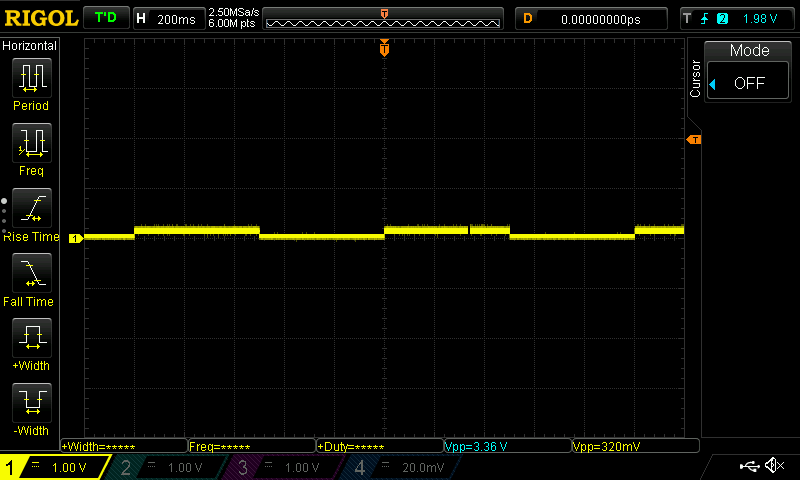Select the Period measurement icon

[x=32, y=78]
